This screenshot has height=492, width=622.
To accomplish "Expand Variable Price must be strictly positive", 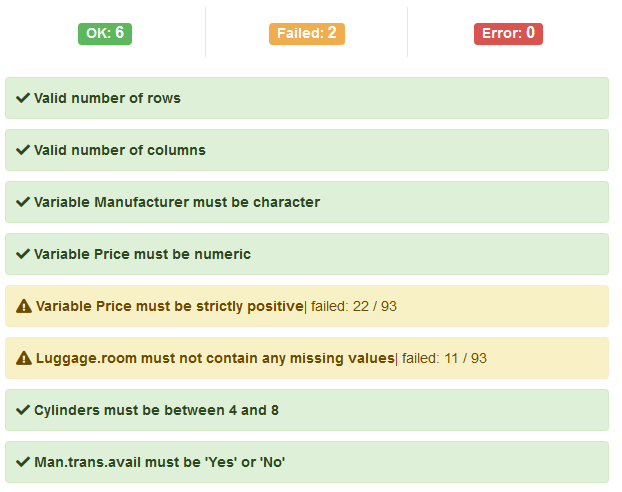I will (x=169, y=306).
